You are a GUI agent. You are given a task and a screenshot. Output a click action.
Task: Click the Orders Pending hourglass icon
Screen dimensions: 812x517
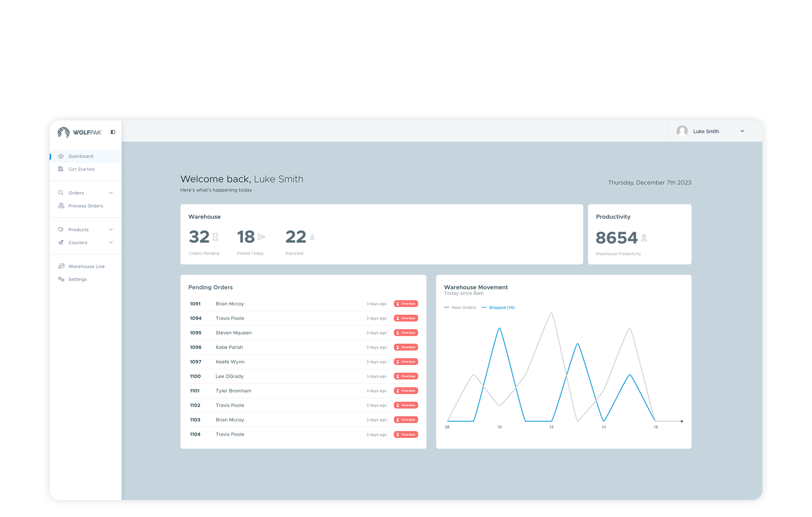point(215,237)
